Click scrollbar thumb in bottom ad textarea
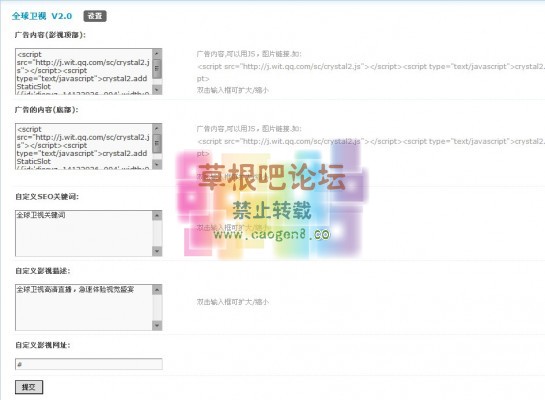This screenshot has height=400, width=545. point(157,144)
